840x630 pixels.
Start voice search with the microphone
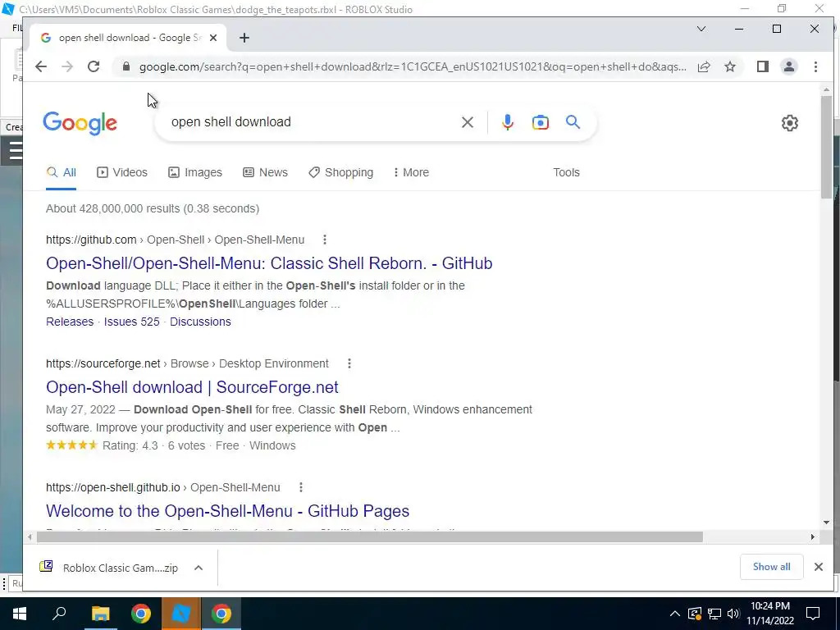click(507, 122)
